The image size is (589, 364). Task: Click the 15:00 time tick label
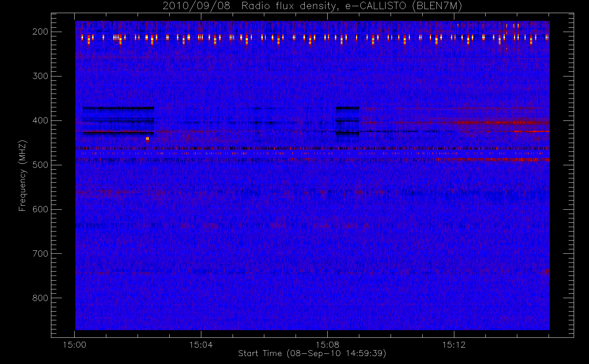point(75,345)
